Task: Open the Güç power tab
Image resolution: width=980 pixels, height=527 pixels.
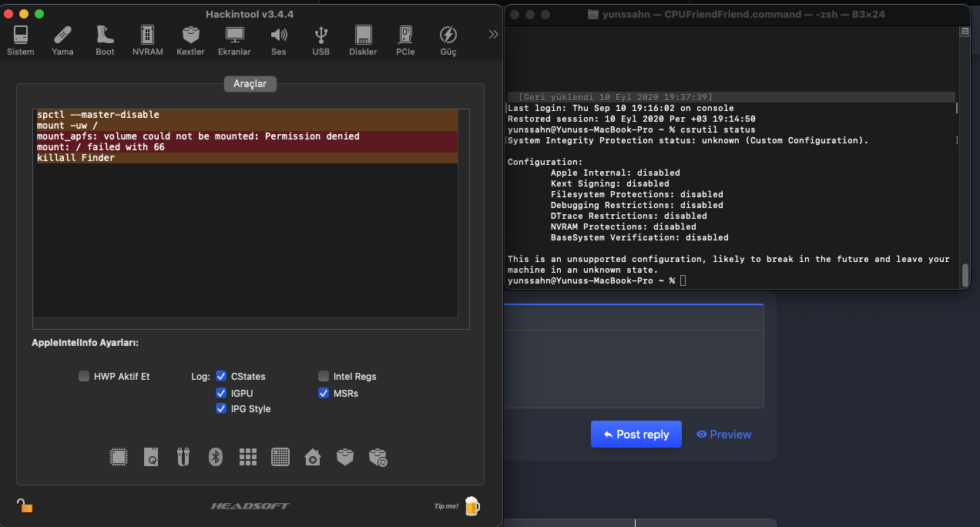Action: (448, 41)
